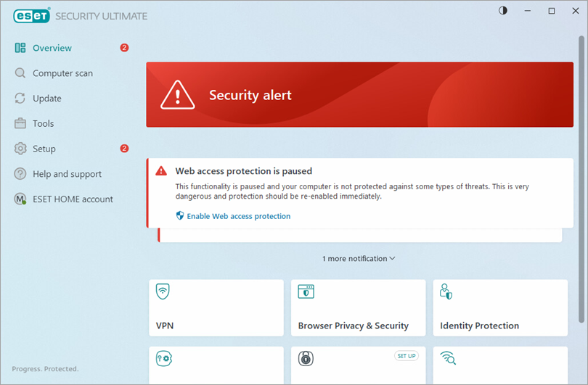The height and width of the screenshot is (385, 588).
Task: Toggle the dark/light contrast mode icon
Action: (x=503, y=10)
